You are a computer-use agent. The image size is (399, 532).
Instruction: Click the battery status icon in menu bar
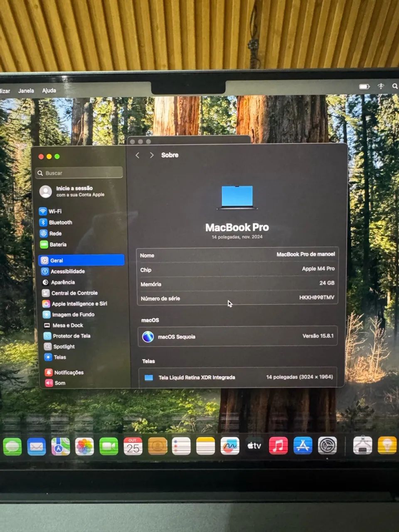[365, 86]
